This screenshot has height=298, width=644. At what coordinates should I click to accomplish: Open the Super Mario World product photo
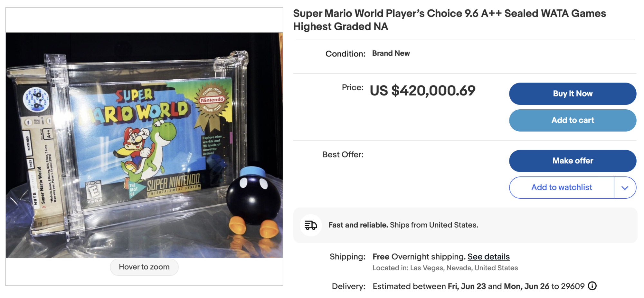(144, 145)
